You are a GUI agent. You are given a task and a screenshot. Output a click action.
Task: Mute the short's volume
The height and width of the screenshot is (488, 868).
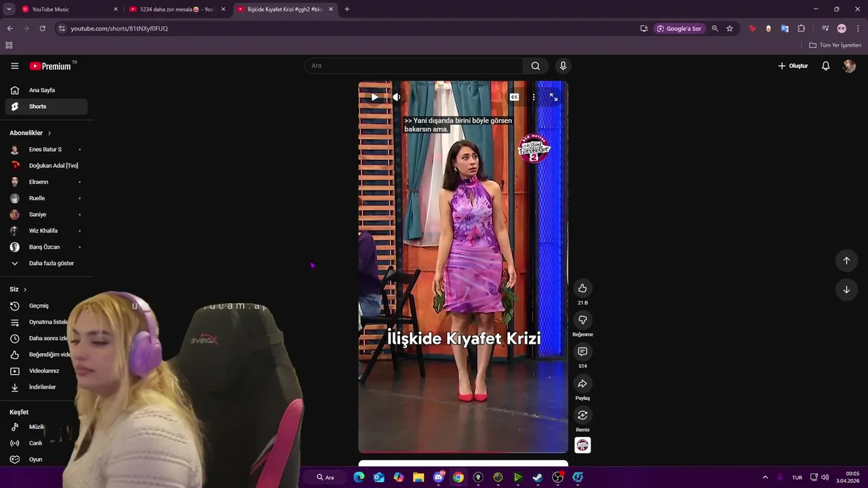tap(396, 97)
